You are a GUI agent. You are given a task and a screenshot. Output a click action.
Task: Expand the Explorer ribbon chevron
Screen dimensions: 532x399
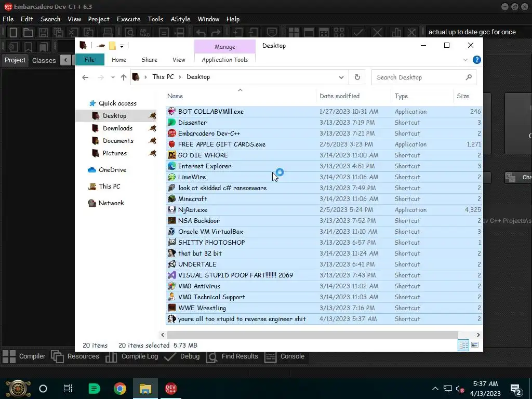click(x=465, y=60)
